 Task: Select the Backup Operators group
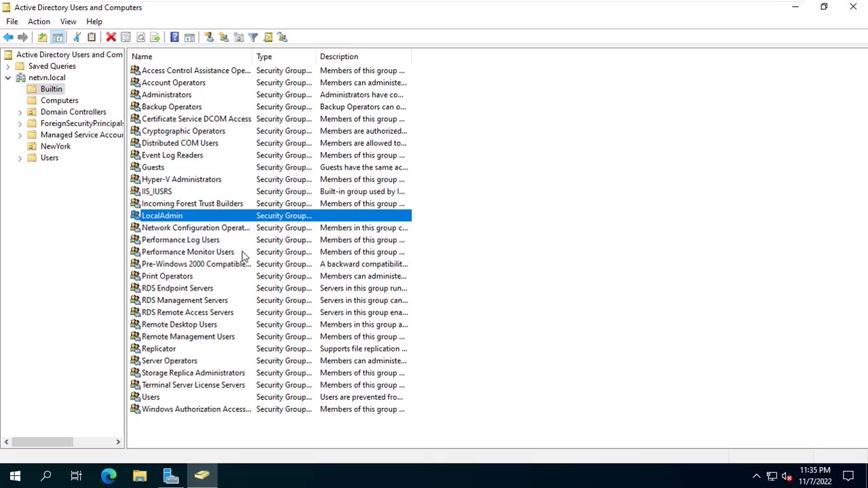click(x=270, y=107)
